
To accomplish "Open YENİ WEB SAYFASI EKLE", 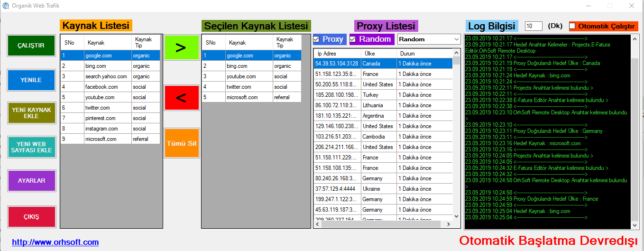I will tap(31, 147).
